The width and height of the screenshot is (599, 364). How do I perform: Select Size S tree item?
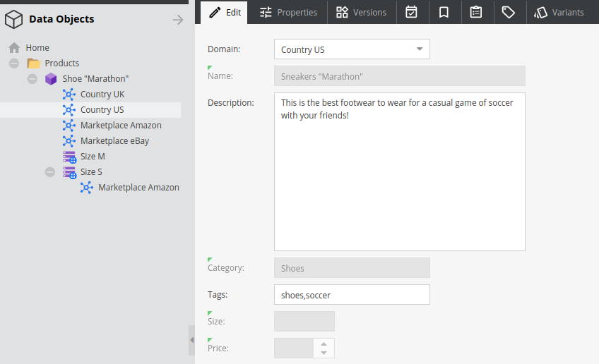pyautogui.click(x=91, y=172)
